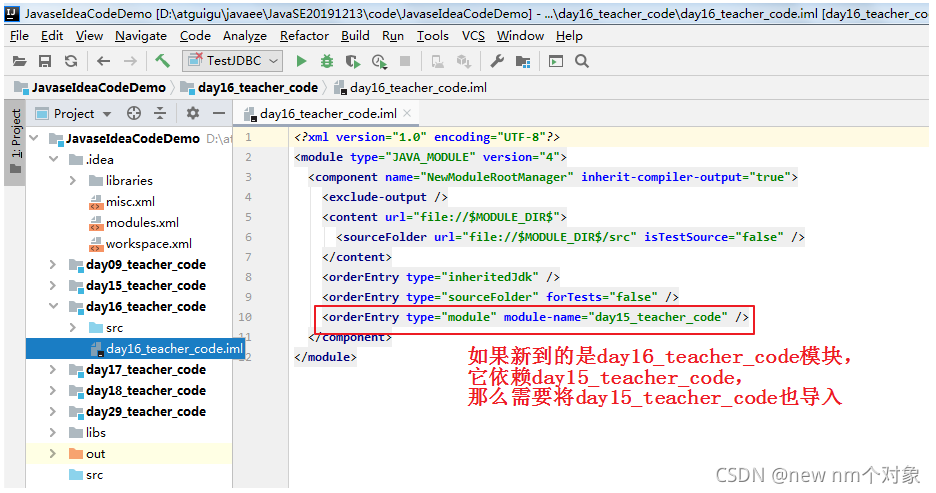This screenshot has width=936, height=493.
Task: Open the TestJDBC run configuration dropdown
Action: click(233, 61)
